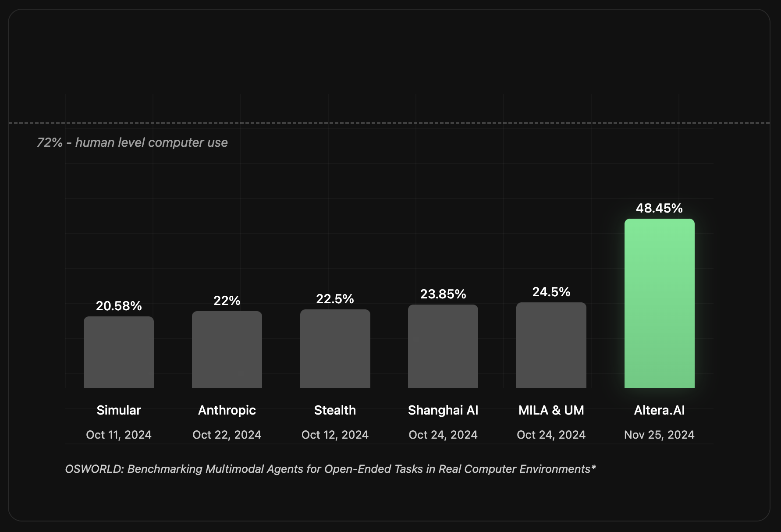
Task: Click the Anthropic name label
Action: point(227,410)
